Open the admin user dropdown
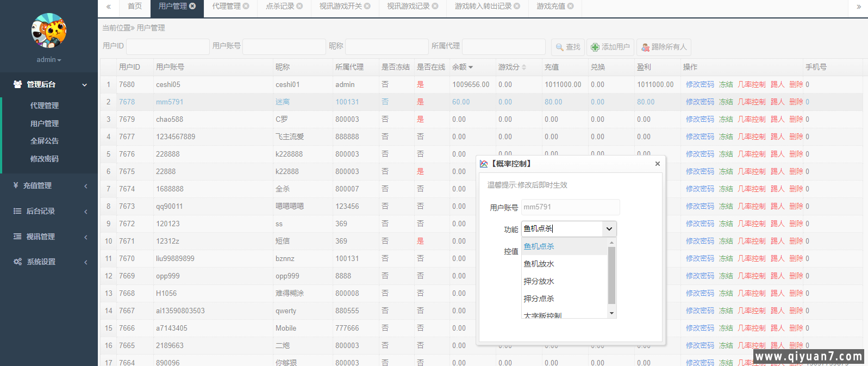Image resolution: width=868 pixels, height=366 pixels. (x=49, y=60)
